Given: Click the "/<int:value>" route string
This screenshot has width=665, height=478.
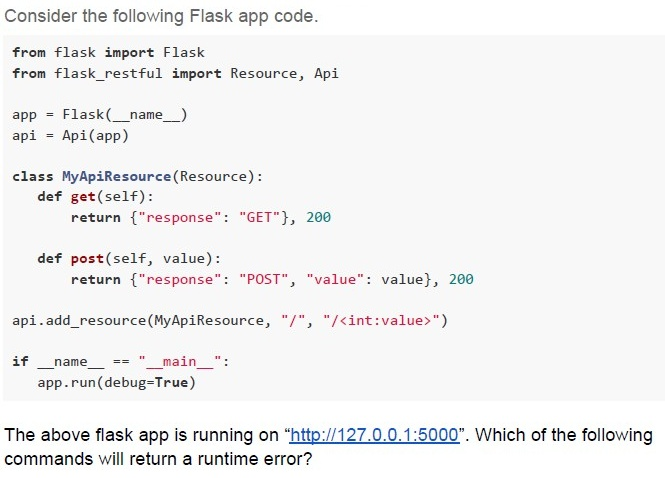Looking at the screenshot, I should [381, 321].
